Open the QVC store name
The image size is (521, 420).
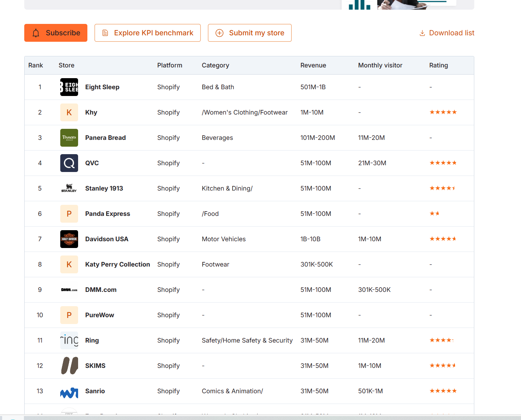[x=92, y=163]
